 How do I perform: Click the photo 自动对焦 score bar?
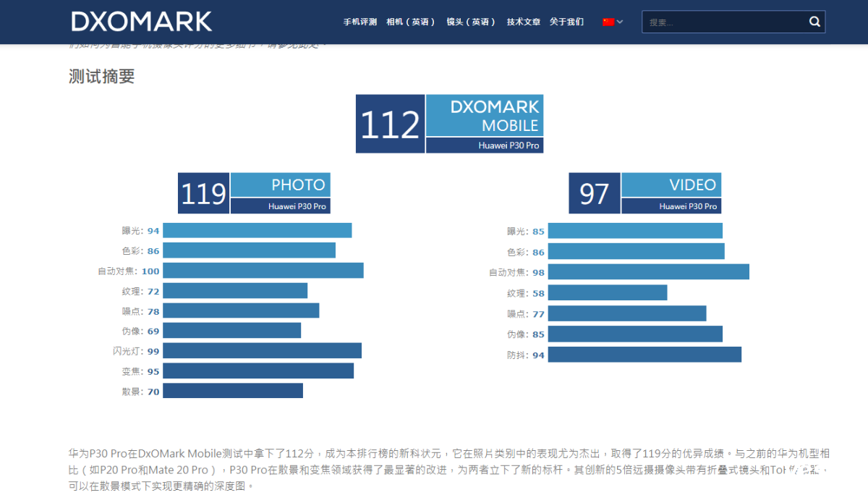coord(263,271)
